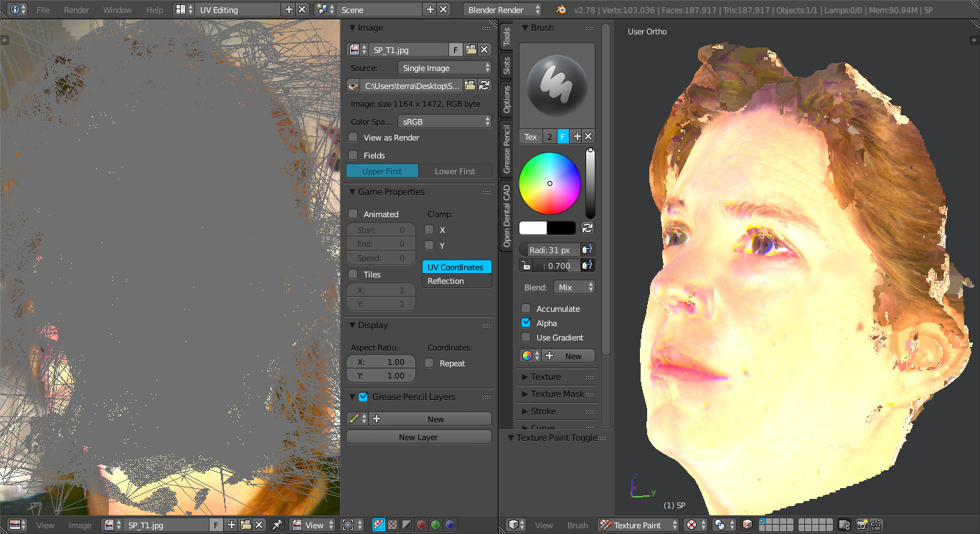Screen dimensions: 980x534
Task: Toggle pressure sensitivity for brush radius
Action: [587, 249]
